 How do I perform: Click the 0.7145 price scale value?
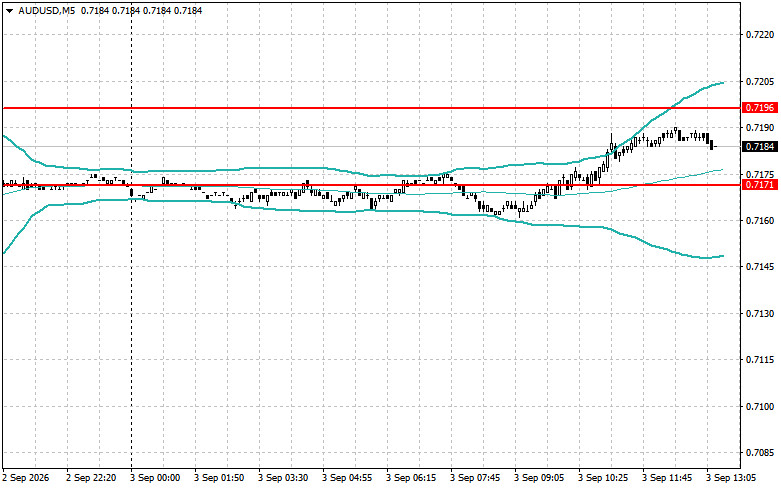click(760, 266)
